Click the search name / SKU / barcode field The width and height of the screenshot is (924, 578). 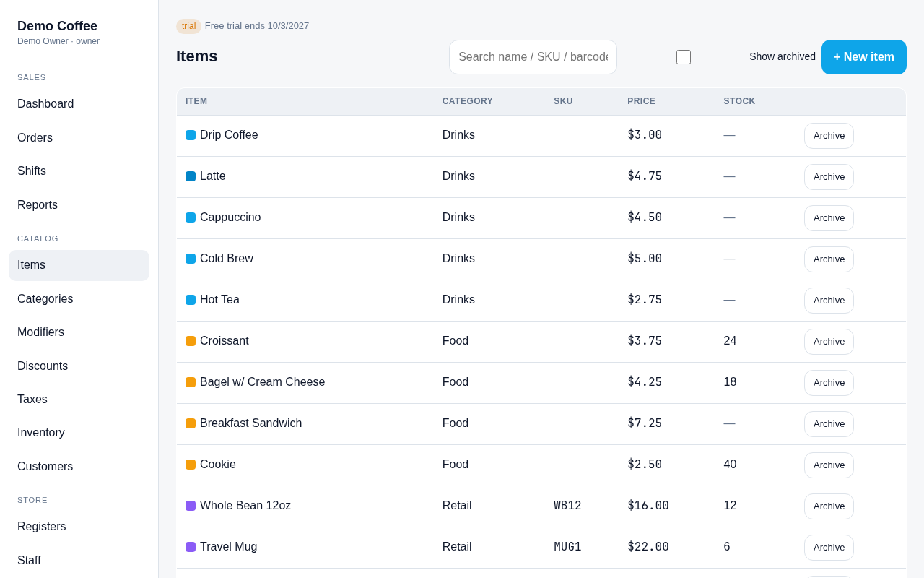533,57
